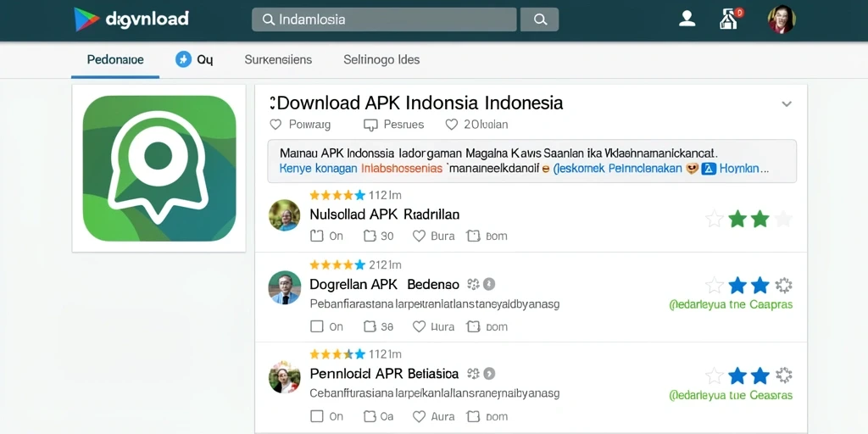868x434 pixels.
Task: Click the Pesrues comment icon
Action: (x=370, y=125)
